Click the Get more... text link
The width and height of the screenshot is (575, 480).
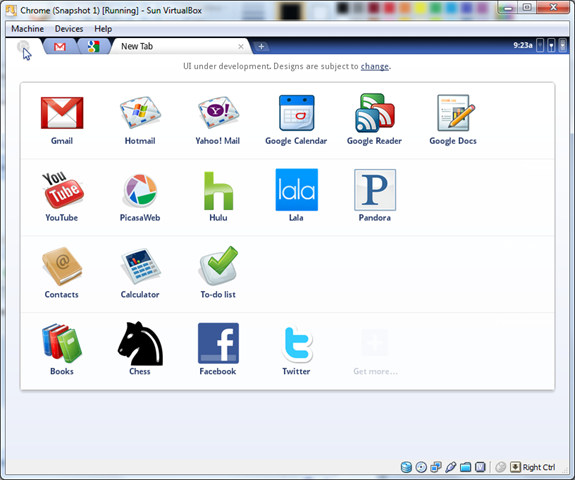coord(376,371)
